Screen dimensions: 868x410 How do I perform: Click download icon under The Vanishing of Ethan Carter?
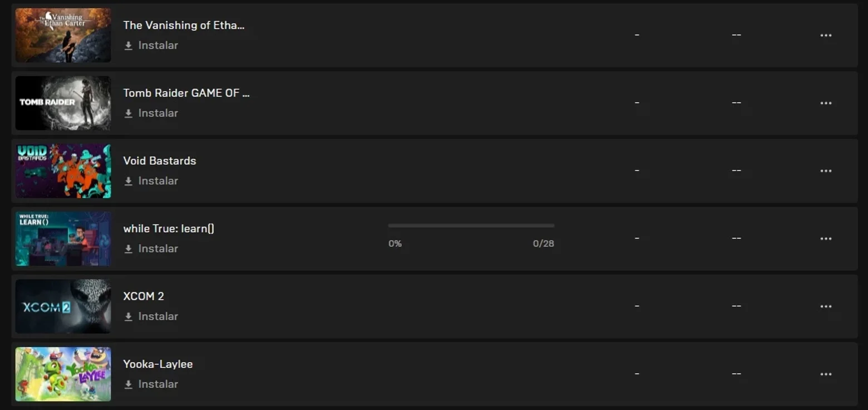pyautogui.click(x=129, y=46)
